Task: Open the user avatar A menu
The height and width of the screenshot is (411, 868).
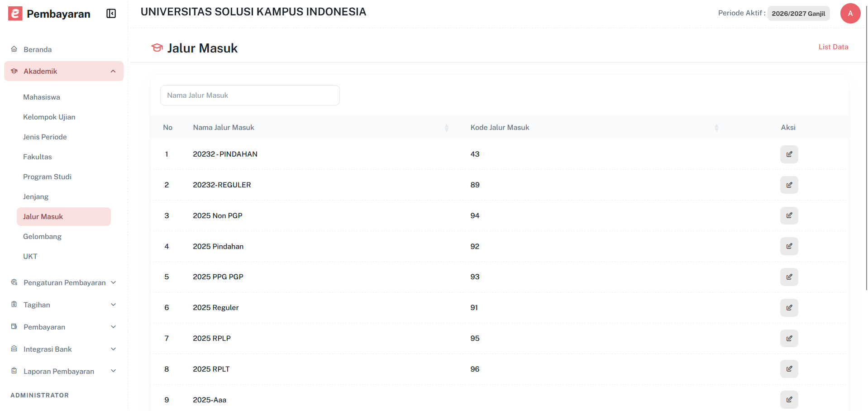Action: coord(850,13)
